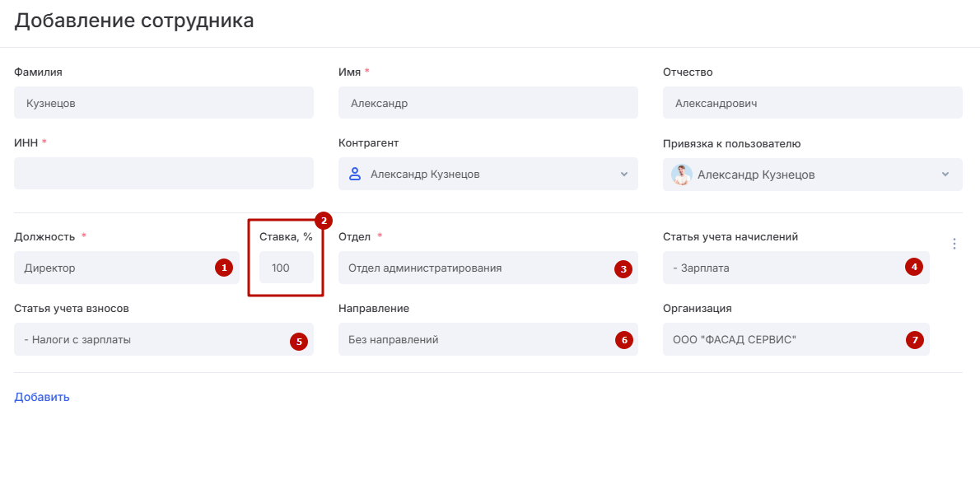Click the Фамилия field containing Кузнецов

click(x=163, y=103)
